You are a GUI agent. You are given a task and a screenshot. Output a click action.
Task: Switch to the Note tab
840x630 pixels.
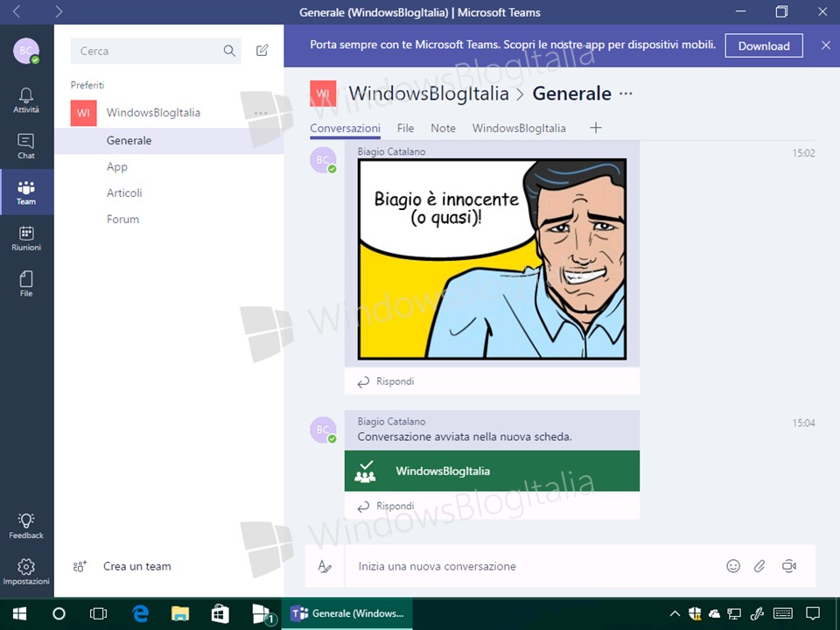click(x=443, y=128)
